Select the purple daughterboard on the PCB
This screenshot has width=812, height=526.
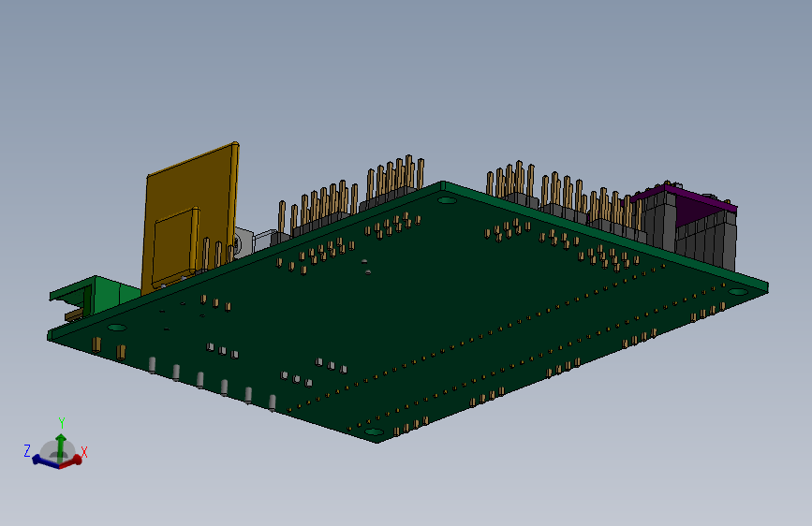coord(692,203)
